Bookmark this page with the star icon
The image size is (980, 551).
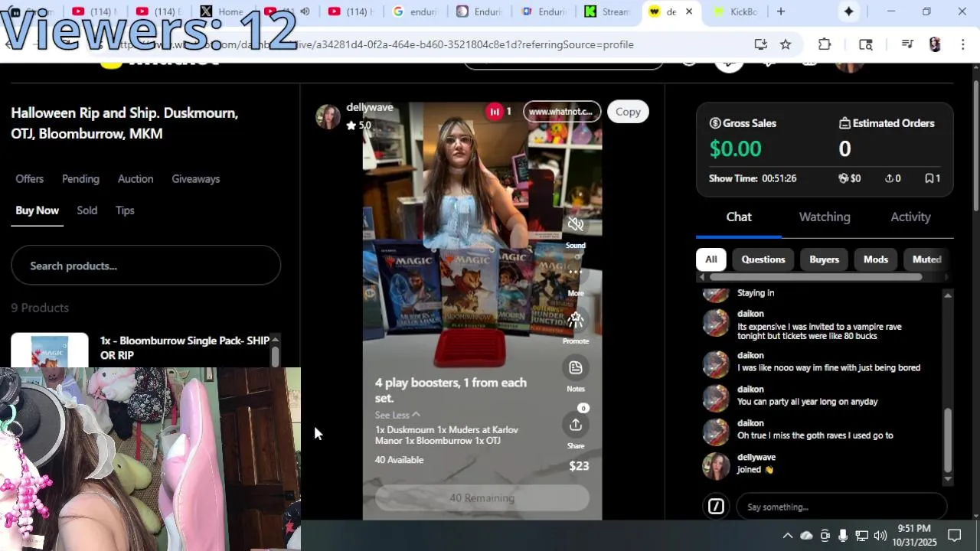pyautogui.click(x=786, y=44)
